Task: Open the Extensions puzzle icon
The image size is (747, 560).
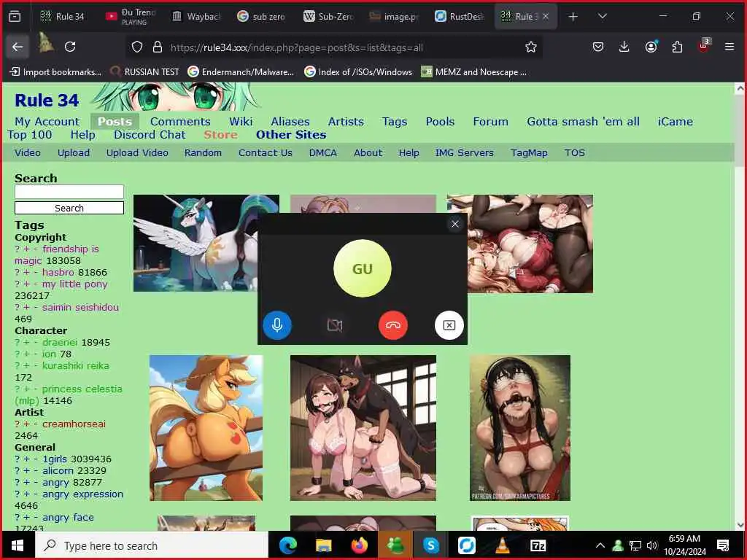Action: pos(677,47)
